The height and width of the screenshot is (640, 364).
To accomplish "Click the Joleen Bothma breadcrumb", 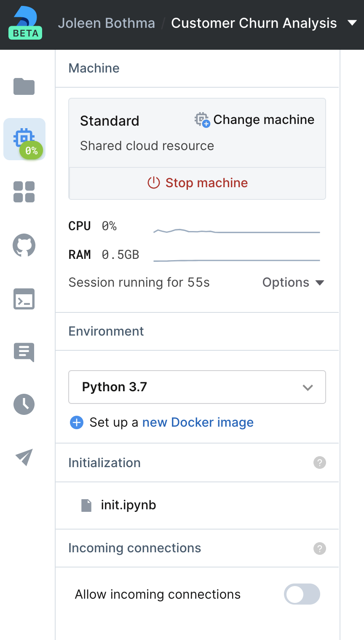I will (107, 23).
